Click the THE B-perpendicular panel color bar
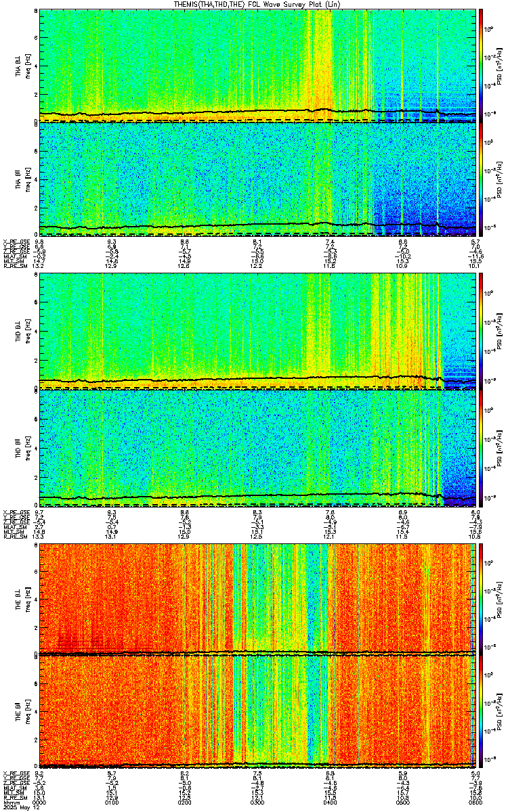 pos(481,598)
